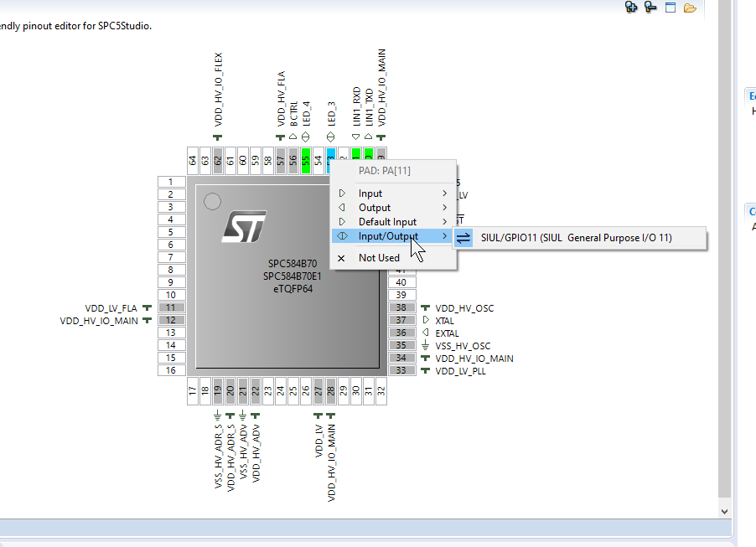Click gray pin 33 VDD_LV_PLL

click(402, 370)
